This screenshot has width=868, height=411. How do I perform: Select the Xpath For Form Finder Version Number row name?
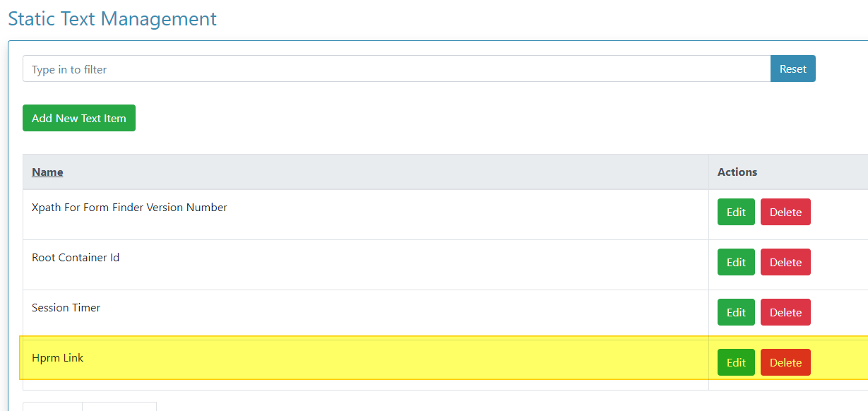pos(129,208)
